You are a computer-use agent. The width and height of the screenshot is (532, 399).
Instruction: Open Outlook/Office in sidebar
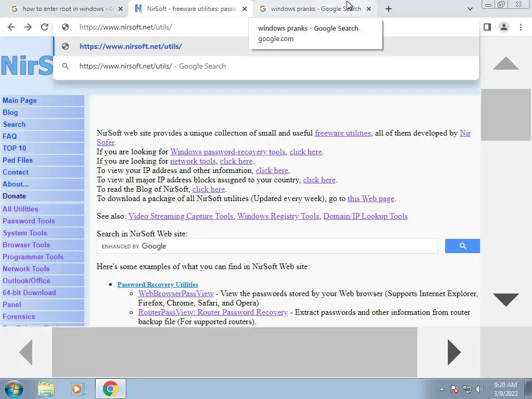click(26, 281)
